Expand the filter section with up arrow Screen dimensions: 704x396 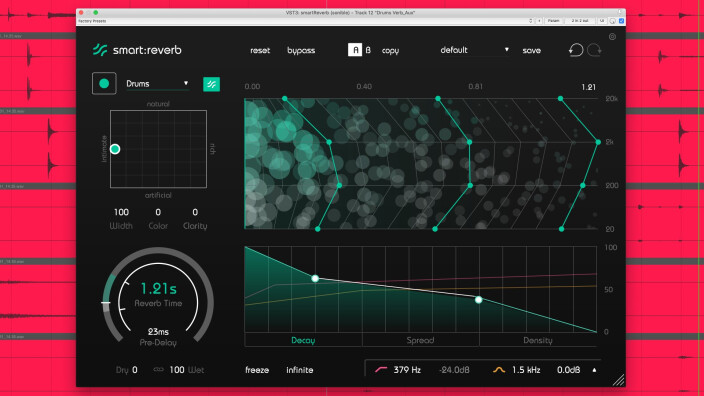(x=594, y=370)
